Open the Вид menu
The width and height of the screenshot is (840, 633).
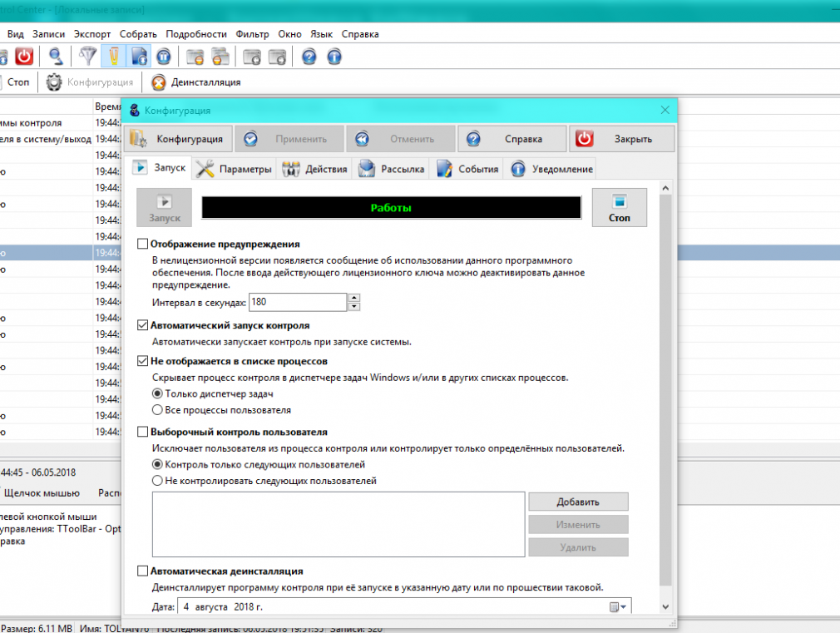coord(15,34)
